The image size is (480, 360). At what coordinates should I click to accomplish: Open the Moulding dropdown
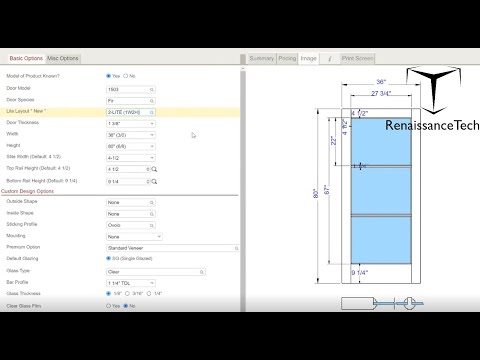coord(134,237)
